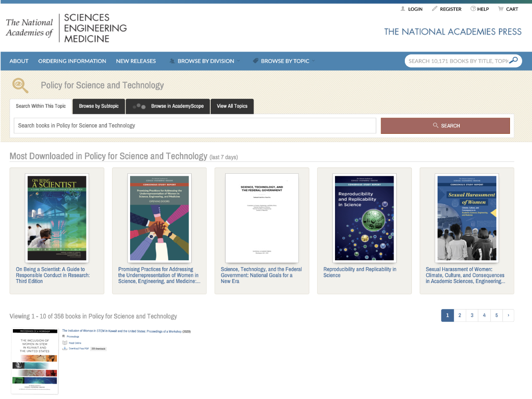Click the red SEARCH button
The width and height of the screenshot is (532, 399).
click(445, 126)
